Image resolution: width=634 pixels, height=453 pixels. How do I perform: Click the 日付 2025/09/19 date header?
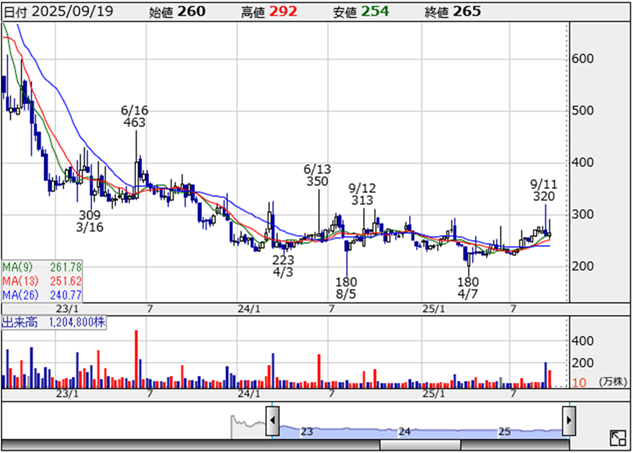(x=59, y=10)
